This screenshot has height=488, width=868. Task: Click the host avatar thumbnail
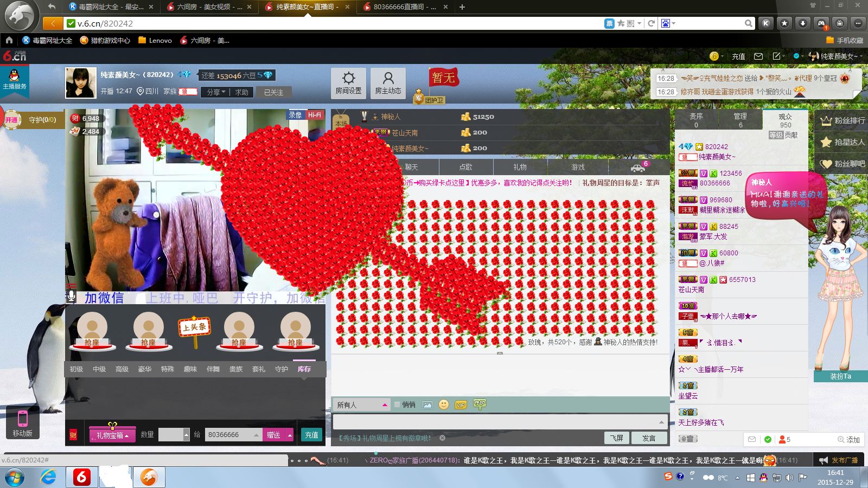pos(81,83)
